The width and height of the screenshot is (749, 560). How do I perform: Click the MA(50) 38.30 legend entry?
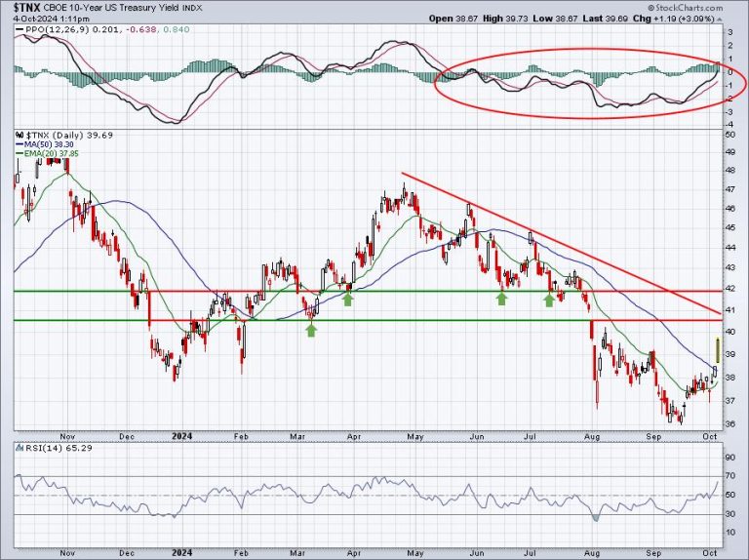(47, 144)
